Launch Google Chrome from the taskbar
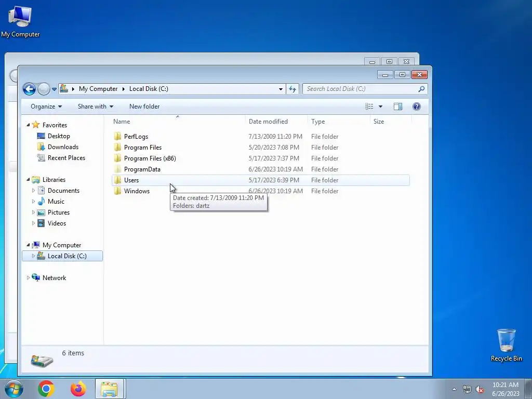 pyautogui.click(x=46, y=389)
